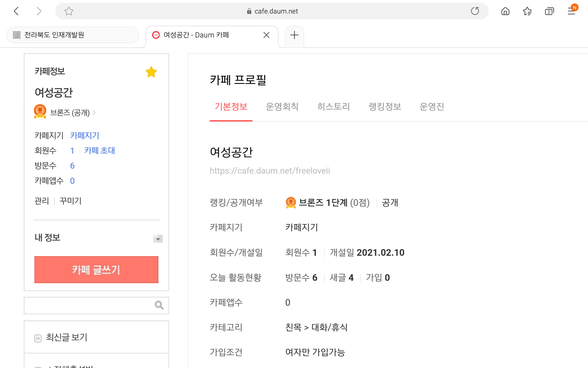Click the 새글 4 activity text
Image resolution: width=588 pixels, height=368 pixels.
point(341,278)
